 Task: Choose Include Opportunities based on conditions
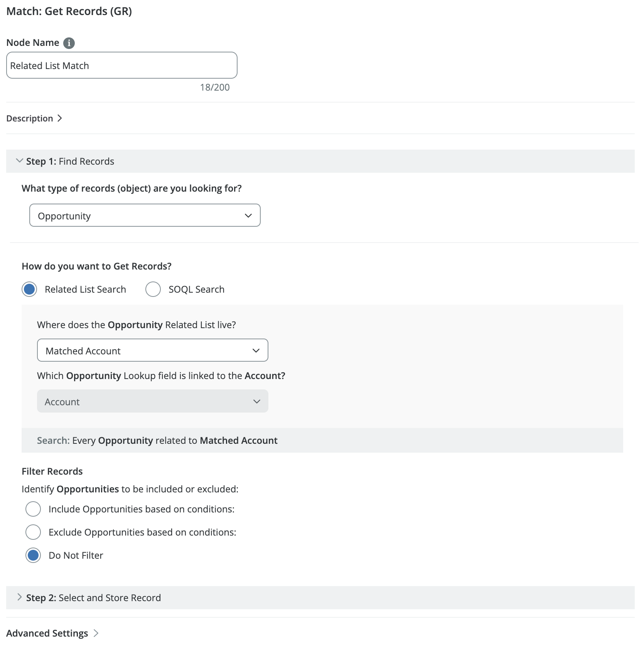point(33,509)
